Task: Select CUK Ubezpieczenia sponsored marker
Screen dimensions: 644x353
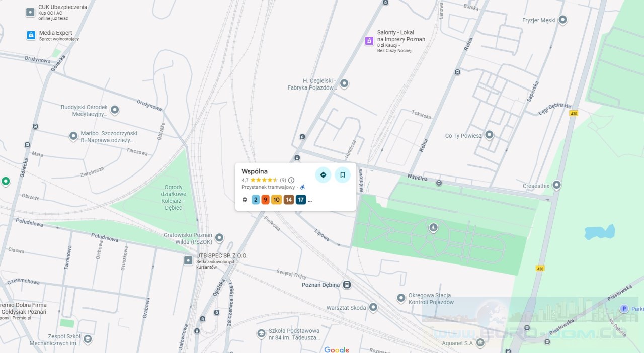Action: coord(31,12)
